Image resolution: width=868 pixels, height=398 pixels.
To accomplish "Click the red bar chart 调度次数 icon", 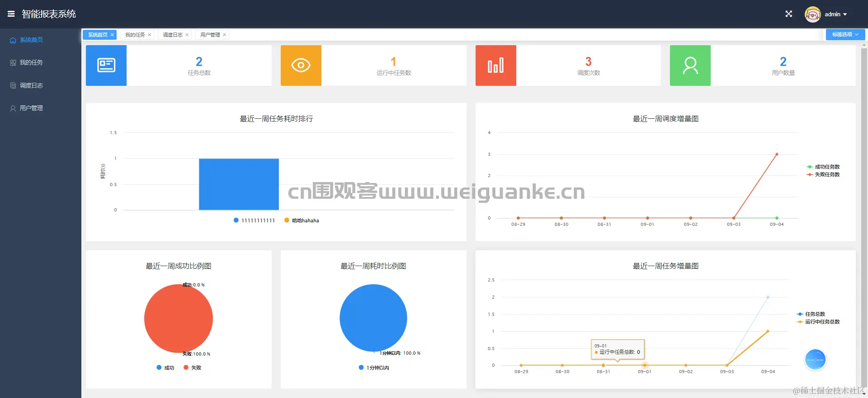I will point(496,66).
